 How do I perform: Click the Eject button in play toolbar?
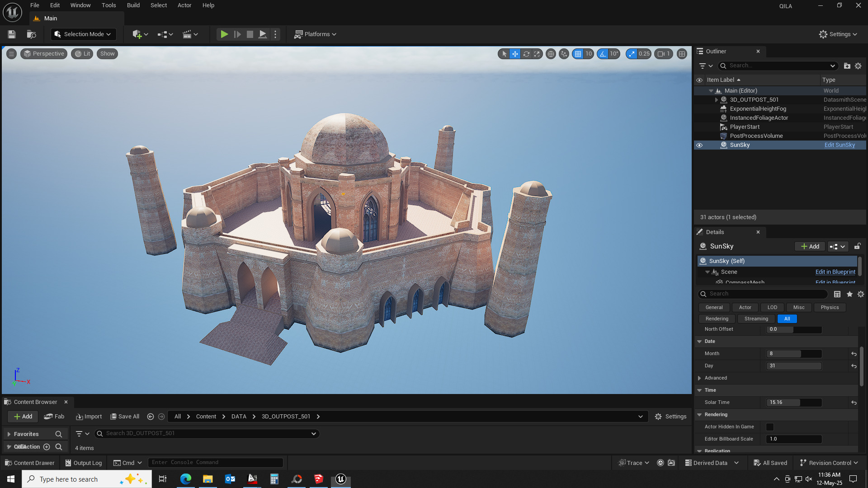(x=263, y=34)
